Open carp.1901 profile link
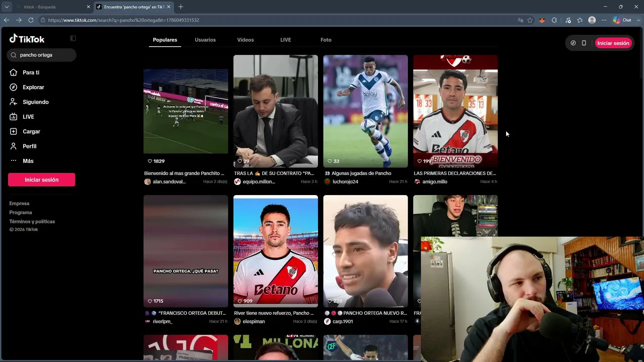Image resolution: width=644 pixels, height=362 pixels. 343,321
